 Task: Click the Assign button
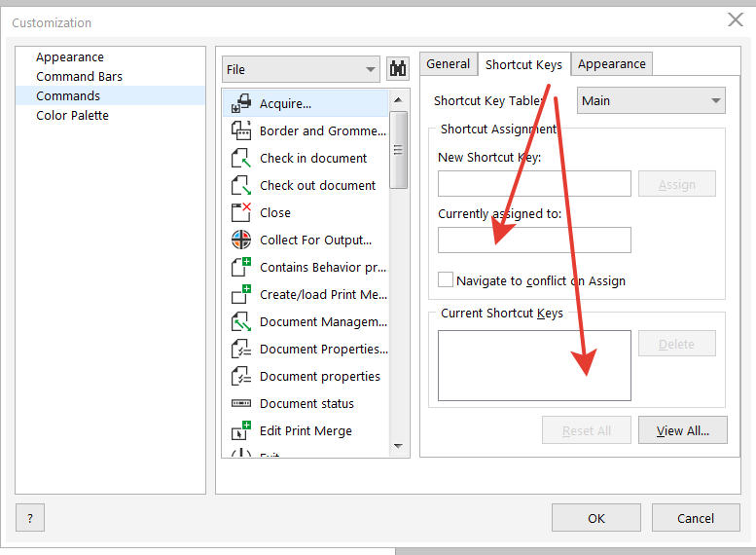coord(677,184)
